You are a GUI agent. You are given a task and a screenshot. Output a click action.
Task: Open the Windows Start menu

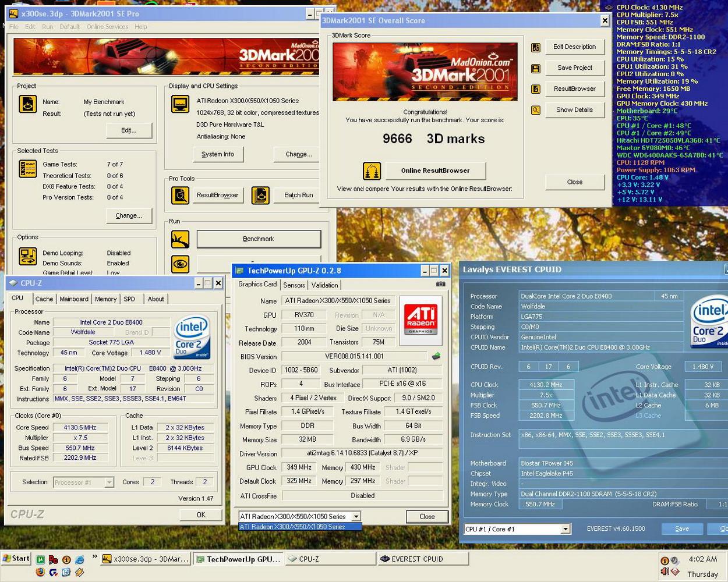tap(16, 559)
